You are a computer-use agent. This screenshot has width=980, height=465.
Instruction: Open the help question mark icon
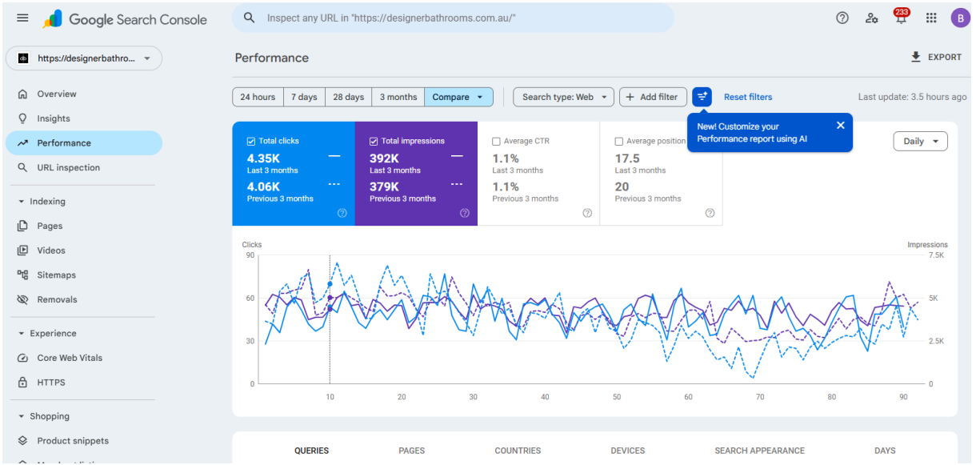click(842, 18)
